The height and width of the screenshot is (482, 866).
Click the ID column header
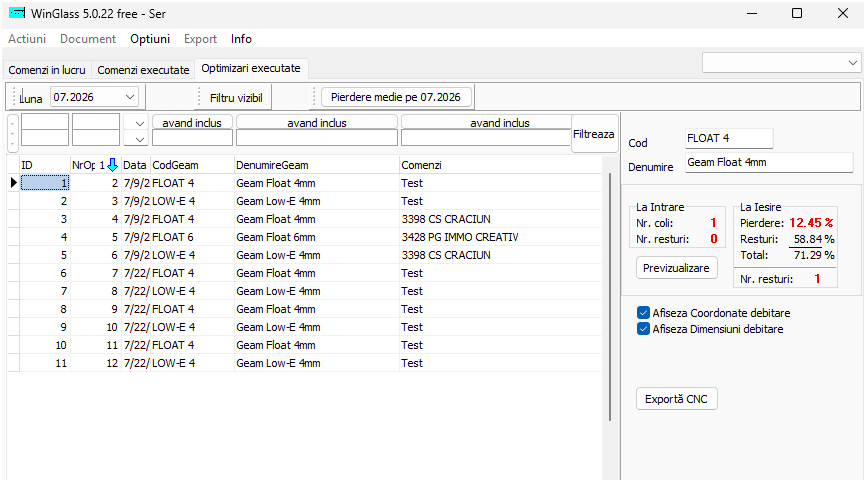click(x=45, y=165)
